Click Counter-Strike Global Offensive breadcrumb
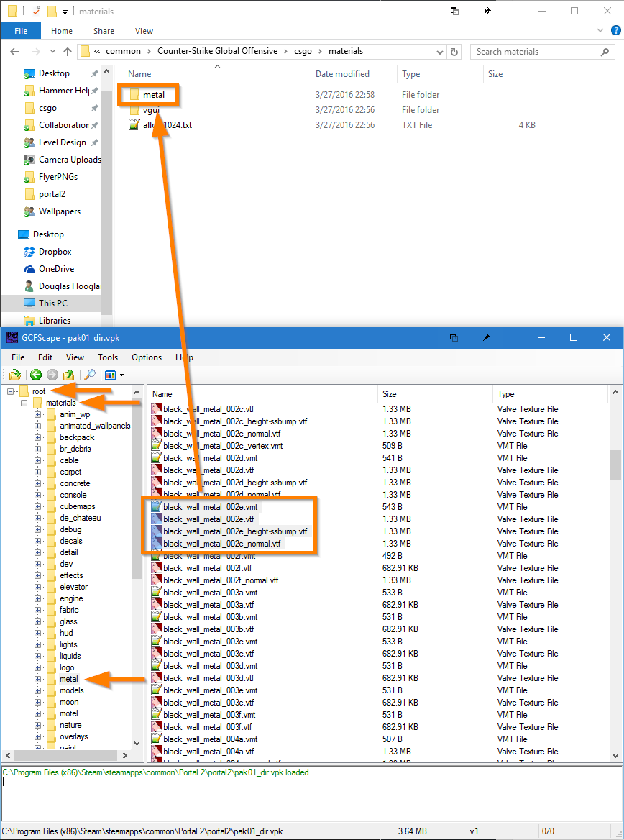 [x=217, y=52]
